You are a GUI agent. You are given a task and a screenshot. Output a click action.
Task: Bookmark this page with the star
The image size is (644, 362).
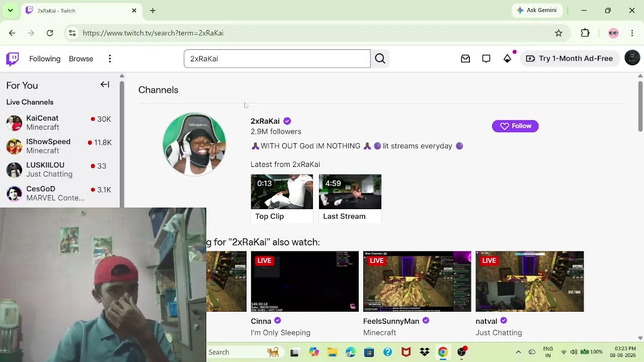[558, 33]
